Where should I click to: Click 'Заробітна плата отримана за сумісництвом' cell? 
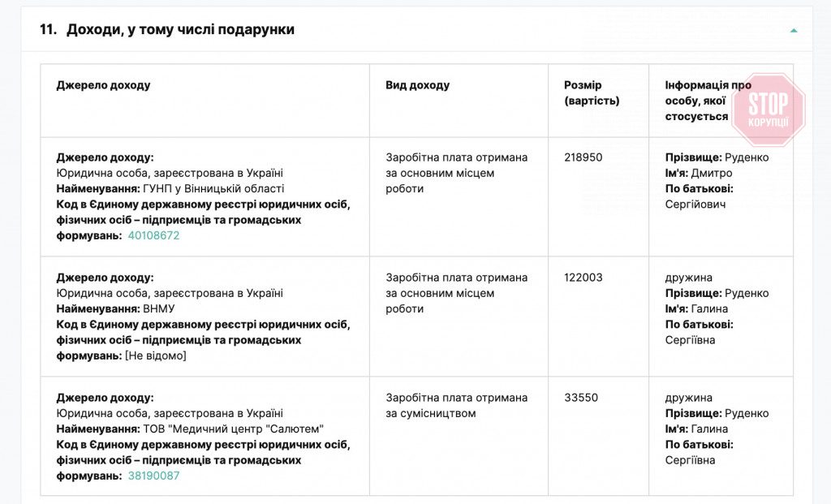click(456, 406)
